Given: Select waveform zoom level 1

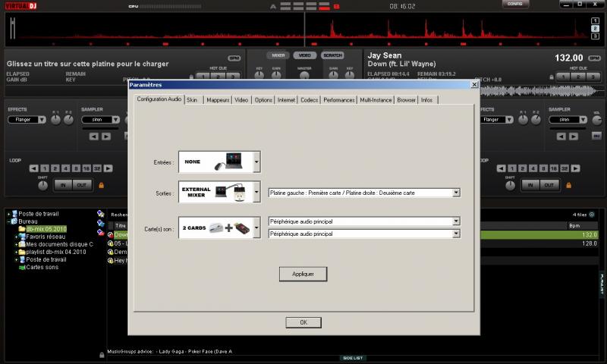Looking at the screenshot, I should click(x=596, y=20).
